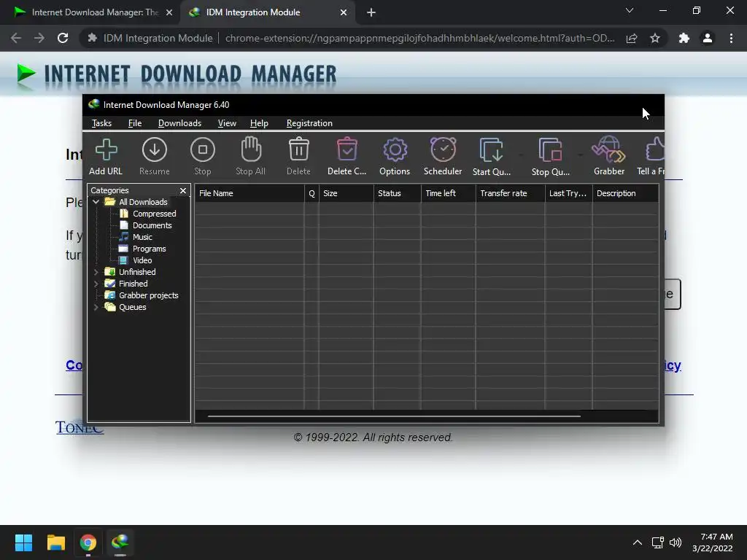Sort list by Size column
This screenshot has height=560, width=747.
point(347,193)
